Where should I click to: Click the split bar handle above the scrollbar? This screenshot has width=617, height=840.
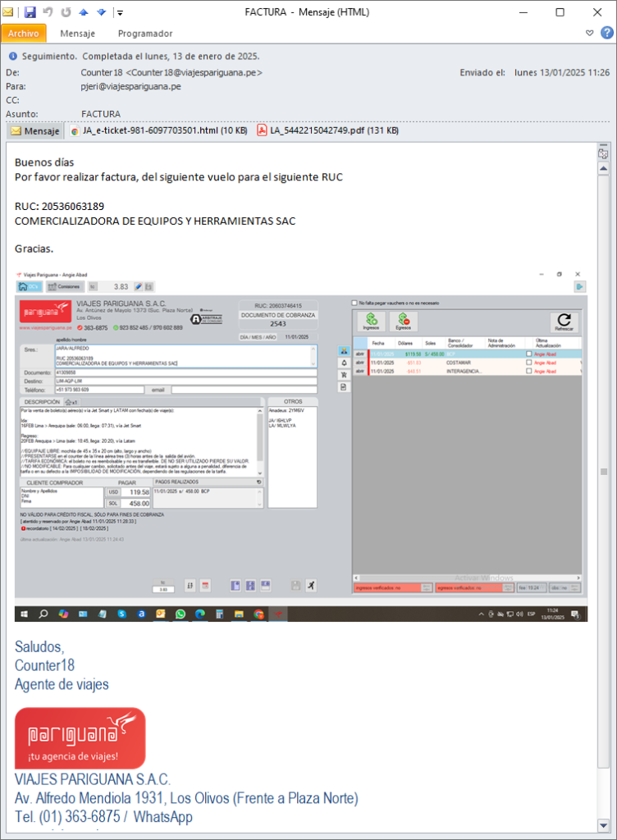point(603,145)
